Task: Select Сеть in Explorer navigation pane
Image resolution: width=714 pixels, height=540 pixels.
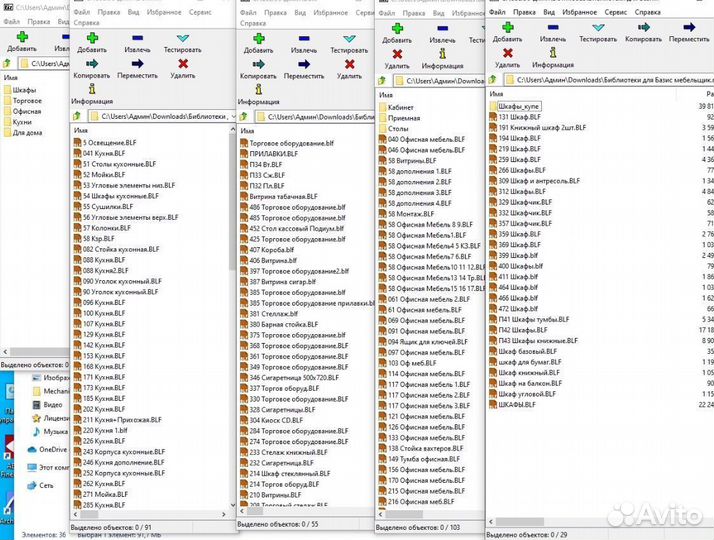Action: [46, 485]
